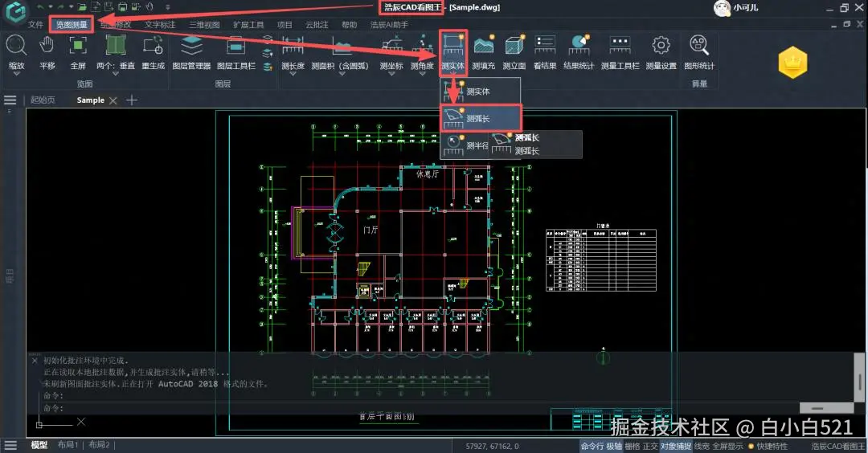Toggle 全屏显示 in the status bar

pyautogui.click(x=727, y=446)
